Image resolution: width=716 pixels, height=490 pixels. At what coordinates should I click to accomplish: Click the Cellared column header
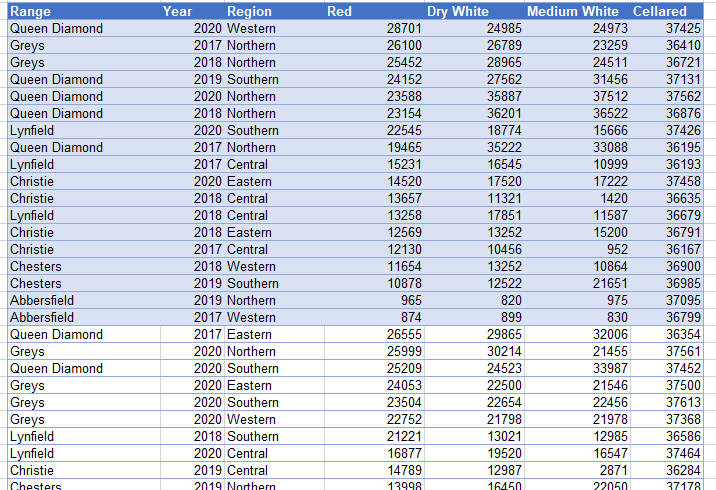(x=660, y=11)
